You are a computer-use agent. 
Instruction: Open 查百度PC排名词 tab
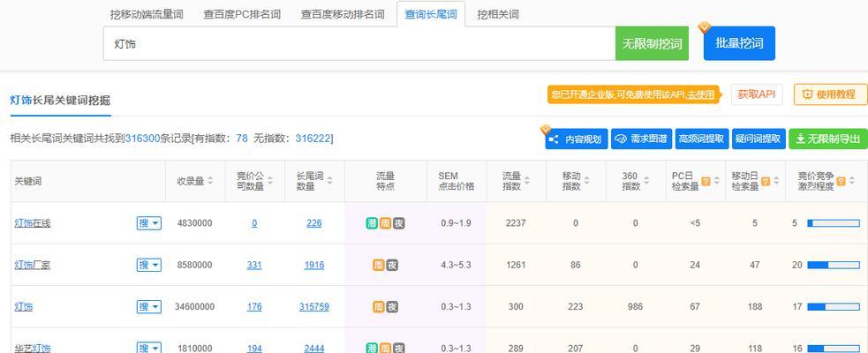coord(242,14)
